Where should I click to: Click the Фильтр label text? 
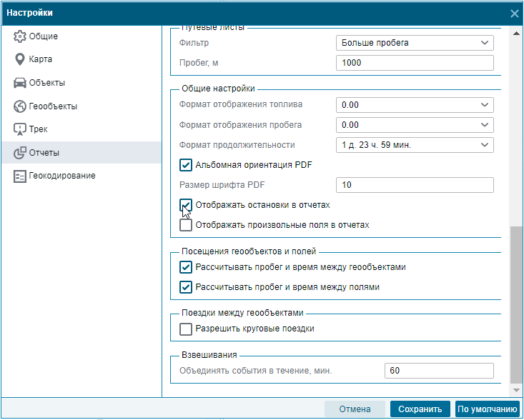[x=194, y=43]
